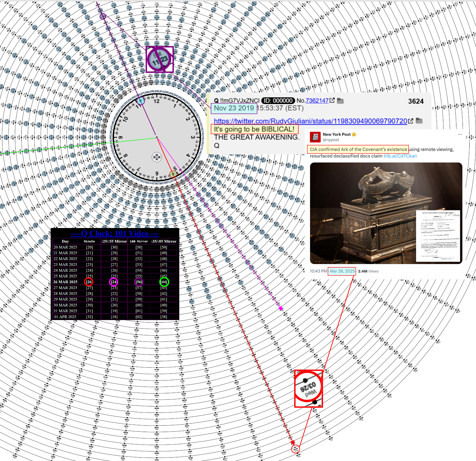The height and width of the screenshot is (461, 476).
Task: Open the Ark of the Covenant tweet image
Action: click(x=386, y=213)
